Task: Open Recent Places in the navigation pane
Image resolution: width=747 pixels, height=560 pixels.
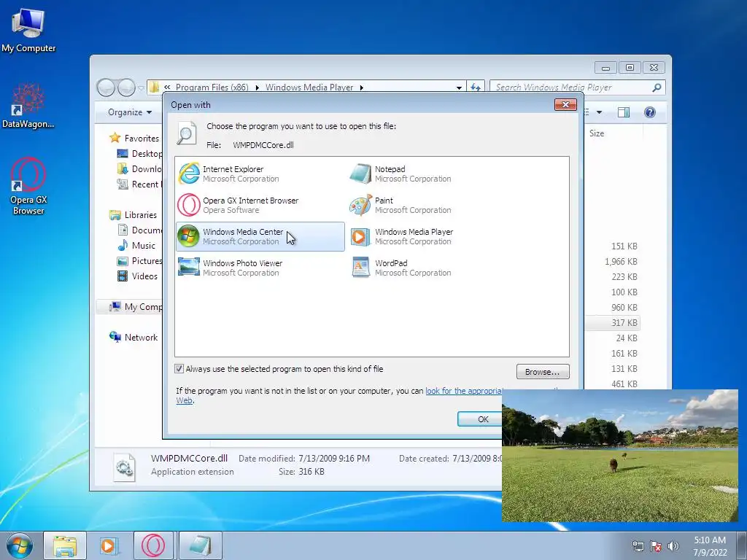Action: coord(139,184)
